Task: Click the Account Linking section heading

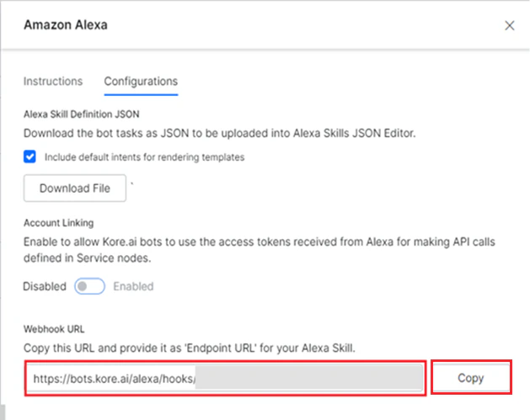Action: pos(58,223)
